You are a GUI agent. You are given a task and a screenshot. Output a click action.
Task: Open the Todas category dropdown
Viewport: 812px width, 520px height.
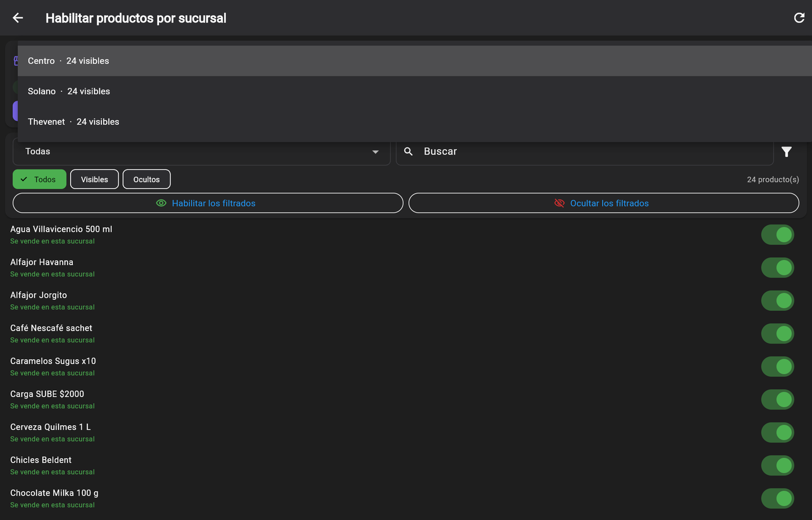(x=201, y=151)
